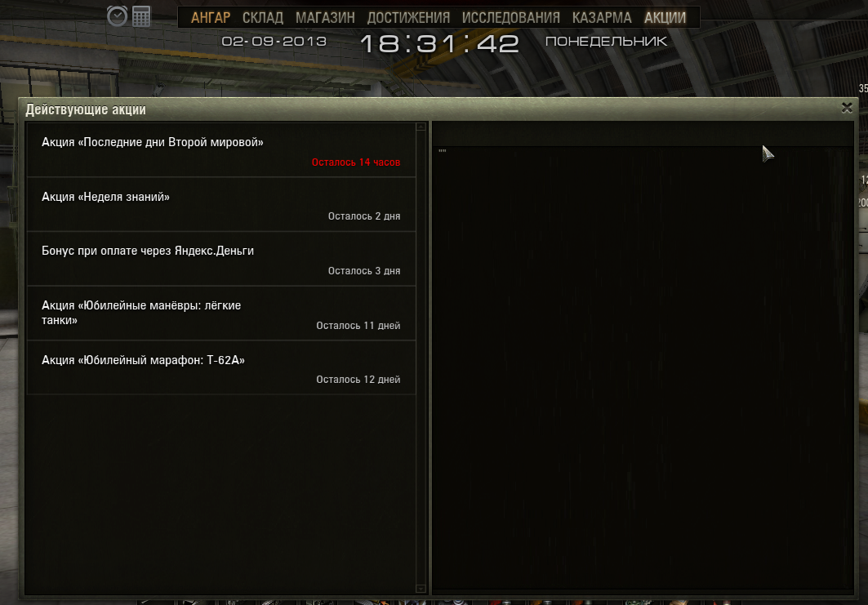Open the «Неделя знаний» promotion entry

pyautogui.click(x=221, y=205)
